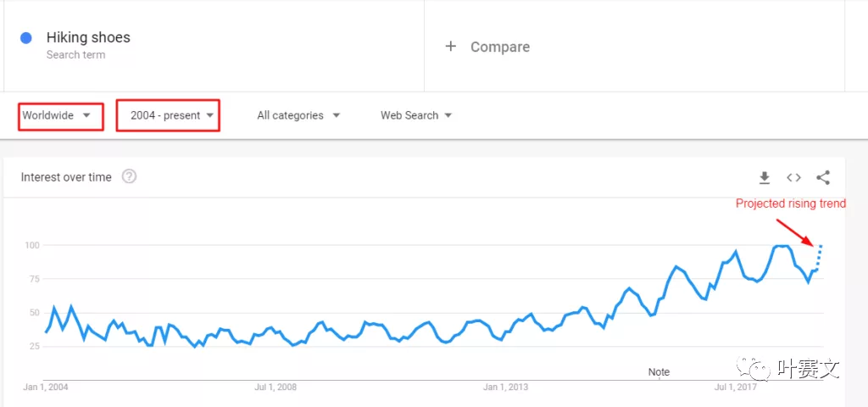Click the Jan 1, 2004 axis label
868x407 pixels.
tap(47, 387)
